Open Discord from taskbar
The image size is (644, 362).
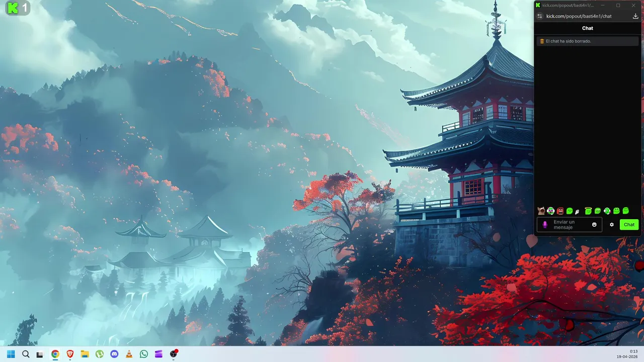click(114, 354)
